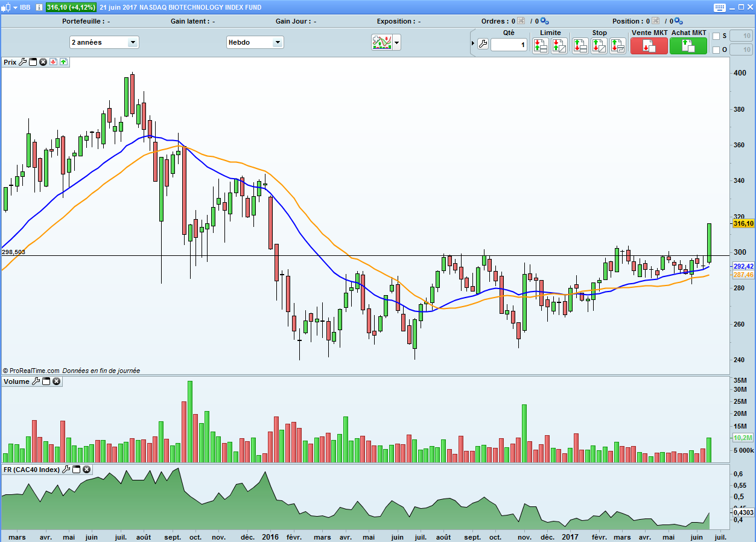Viewport: 756px width, 542px height.
Task: Open Volume panel settings wrench
Action: 36,381
